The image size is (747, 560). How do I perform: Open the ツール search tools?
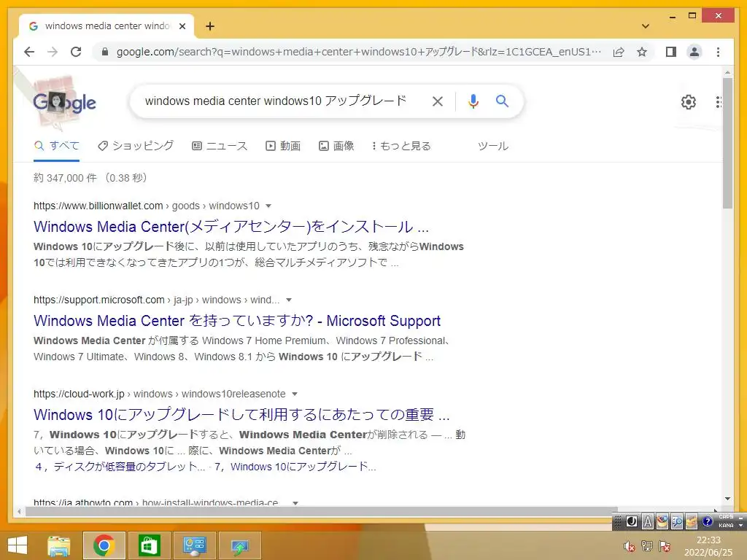493,146
